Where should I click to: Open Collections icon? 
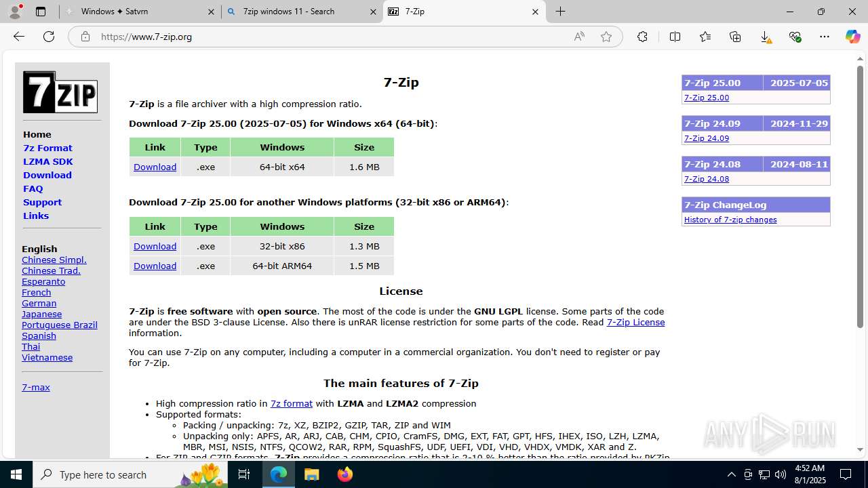pyautogui.click(x=735, y=37)
